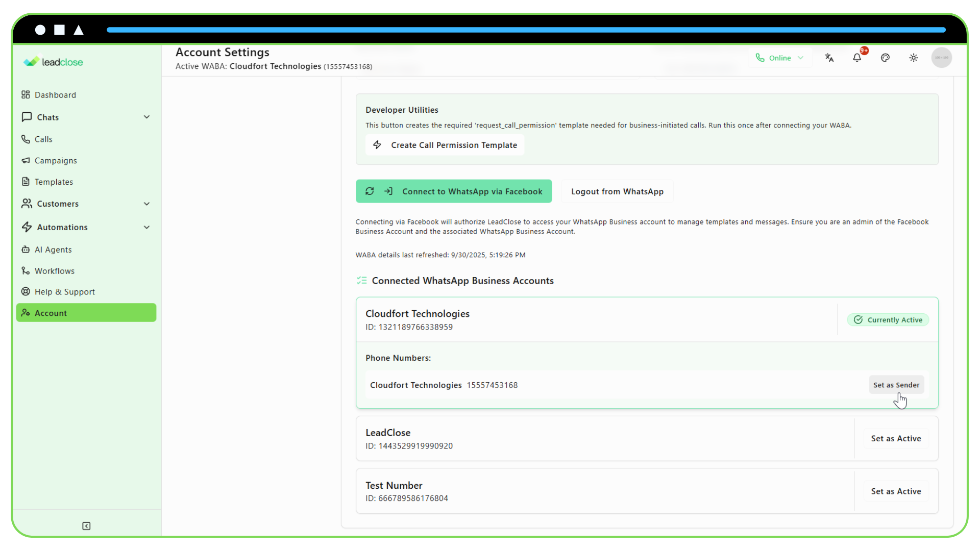Viewport: 980px width, 551px height.
Task: Click the refresh icon on Connect button
Action: click(370, 191)
